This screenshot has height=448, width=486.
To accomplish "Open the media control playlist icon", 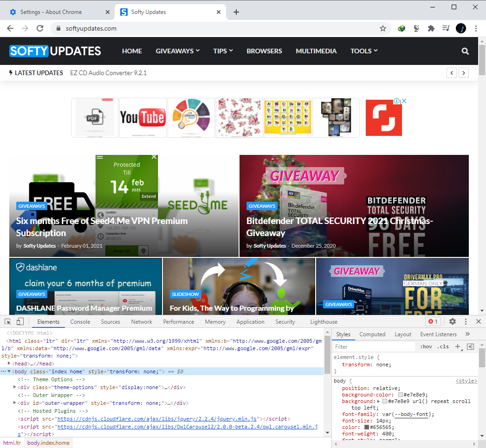I will click(446, 28).
